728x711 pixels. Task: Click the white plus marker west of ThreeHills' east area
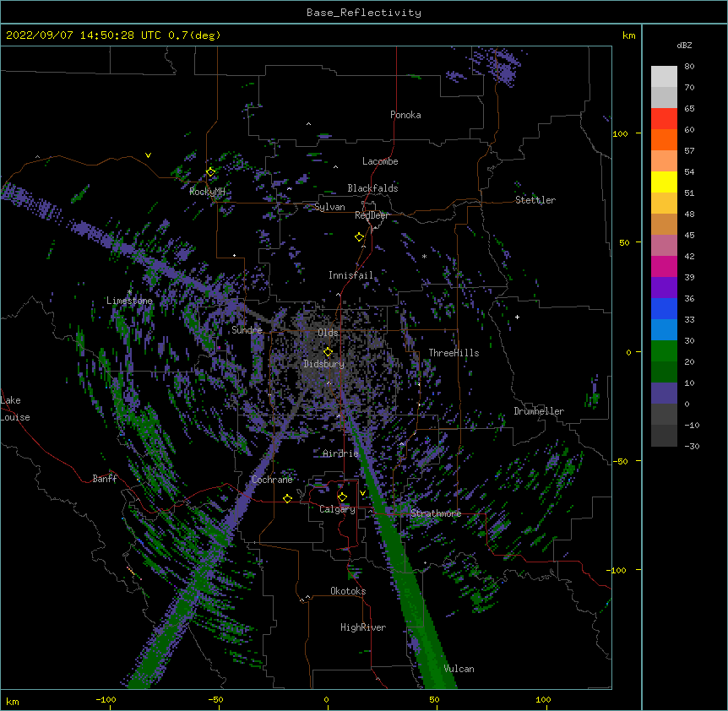[x=517, y=317]
